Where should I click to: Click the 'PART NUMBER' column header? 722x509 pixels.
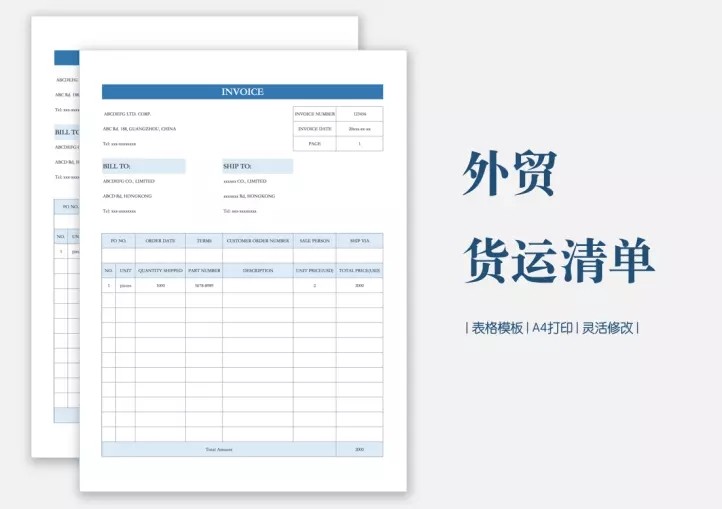[x=204, y=271]
